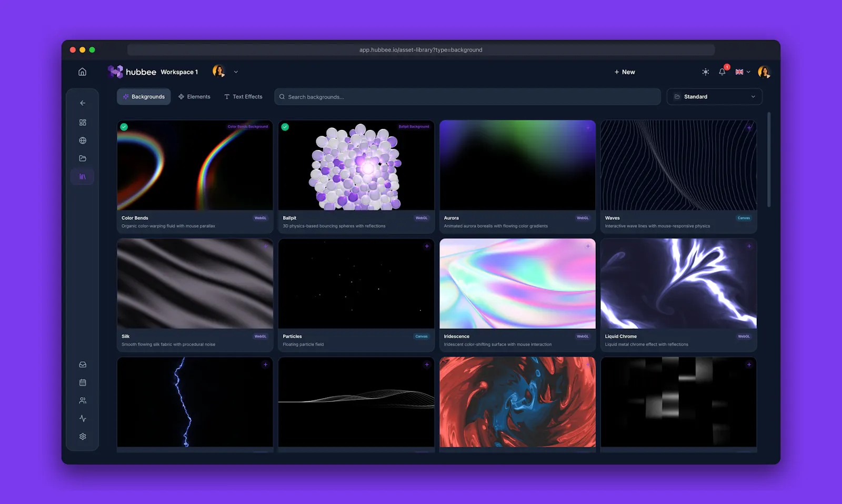Switch to the Elements tab
Viewport: 842px width, 504px height.
coord(194,97)
